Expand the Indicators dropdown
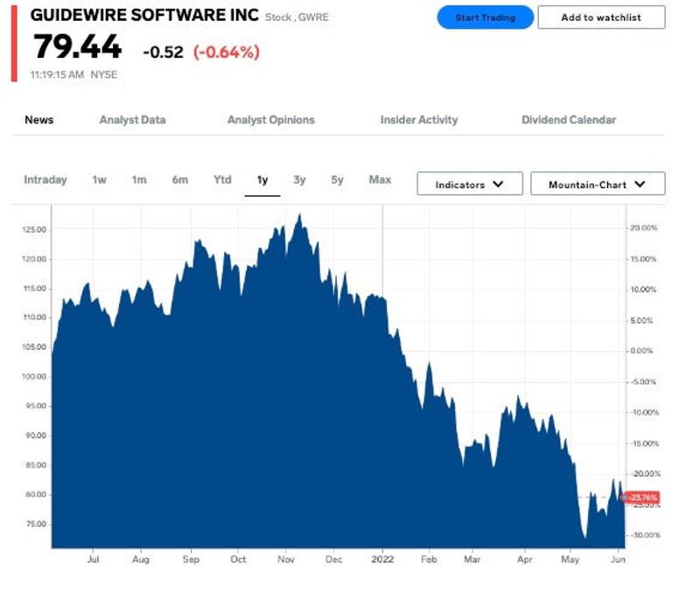Viewport: 700px width, 593px height. (470, 185)
